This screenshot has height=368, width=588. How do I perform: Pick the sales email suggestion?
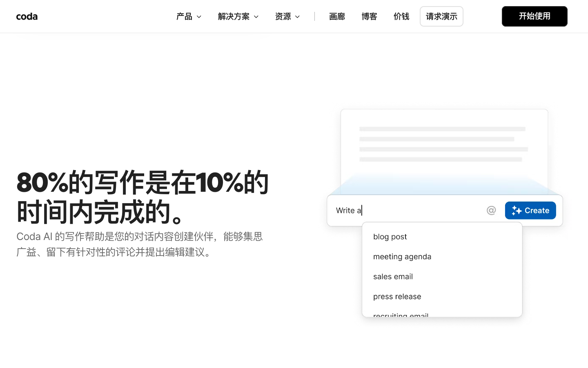pyautogui.click(x=393, y=277)
